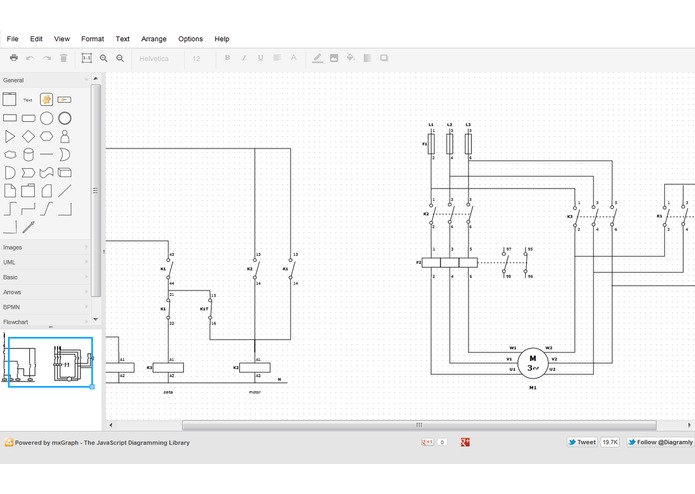The image size is (695, 494).
Task: Select the Container window shape
Action: tap(9, 99)
